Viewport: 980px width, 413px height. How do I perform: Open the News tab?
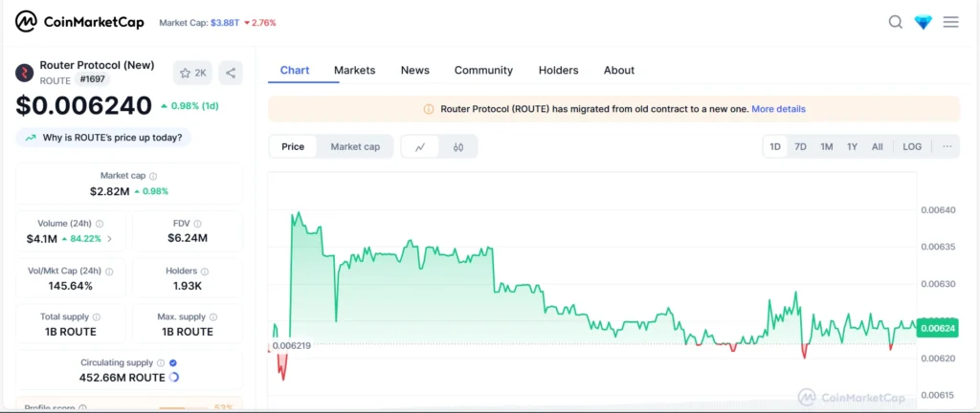point(415,71)
